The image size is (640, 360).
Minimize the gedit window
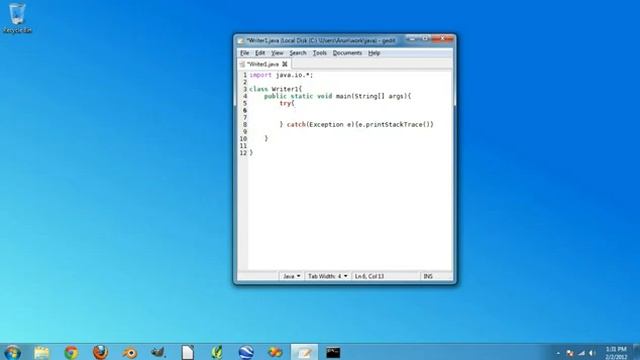click(412, 38)
